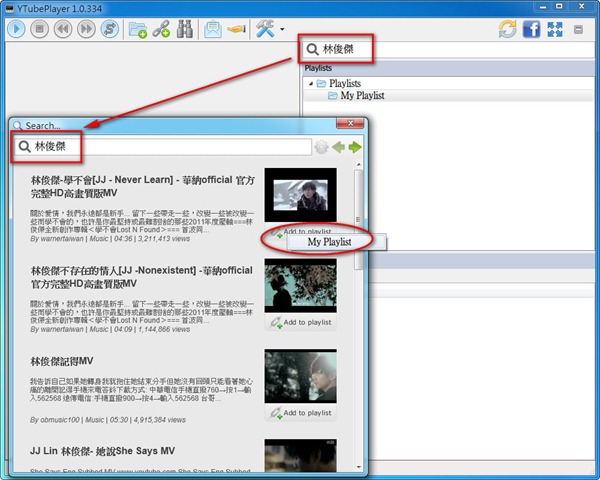Click the Play button in toolbar

[16, 29]
